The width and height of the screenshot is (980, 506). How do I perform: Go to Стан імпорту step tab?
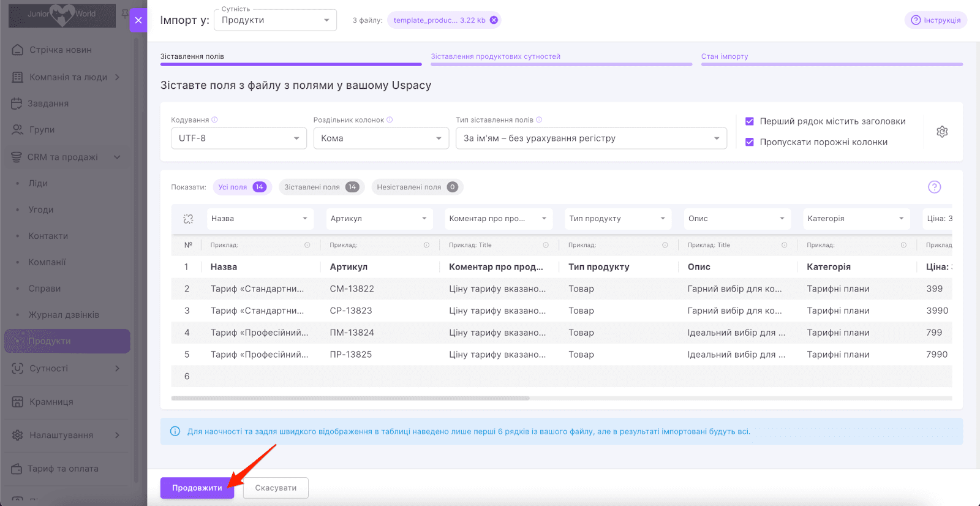[725, 56]
